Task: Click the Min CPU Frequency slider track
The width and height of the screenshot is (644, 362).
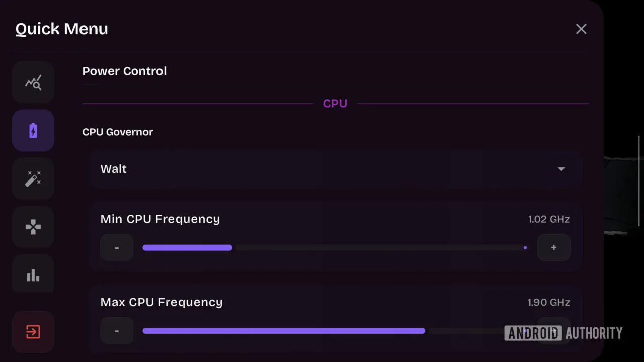Action: (x=335, y=248)
